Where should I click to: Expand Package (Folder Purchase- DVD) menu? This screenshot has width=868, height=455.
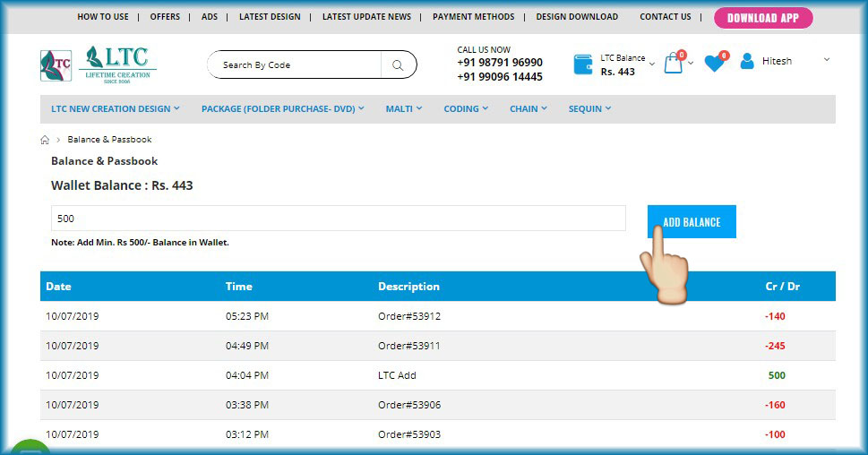pos(282,108)
